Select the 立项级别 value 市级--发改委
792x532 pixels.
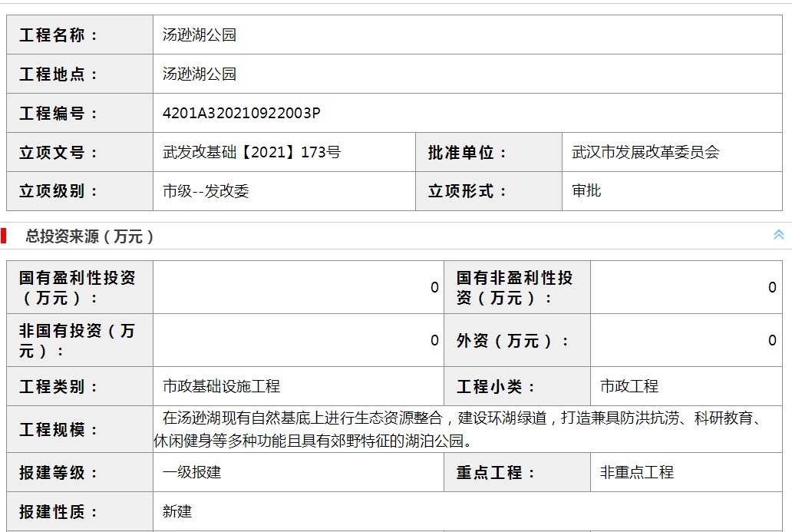point(206,191)
